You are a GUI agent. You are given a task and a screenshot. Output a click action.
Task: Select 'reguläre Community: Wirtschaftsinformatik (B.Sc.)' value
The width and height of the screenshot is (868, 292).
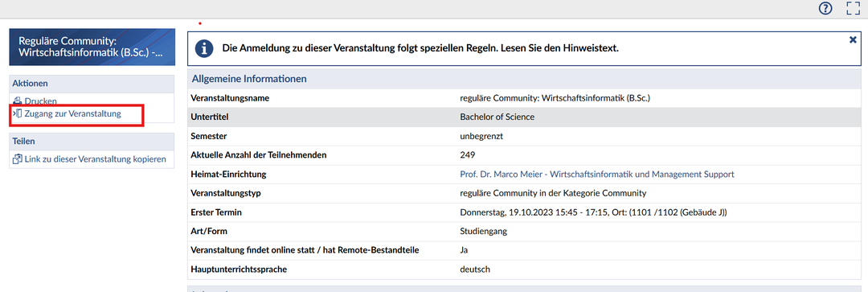[x=555, y=98]
